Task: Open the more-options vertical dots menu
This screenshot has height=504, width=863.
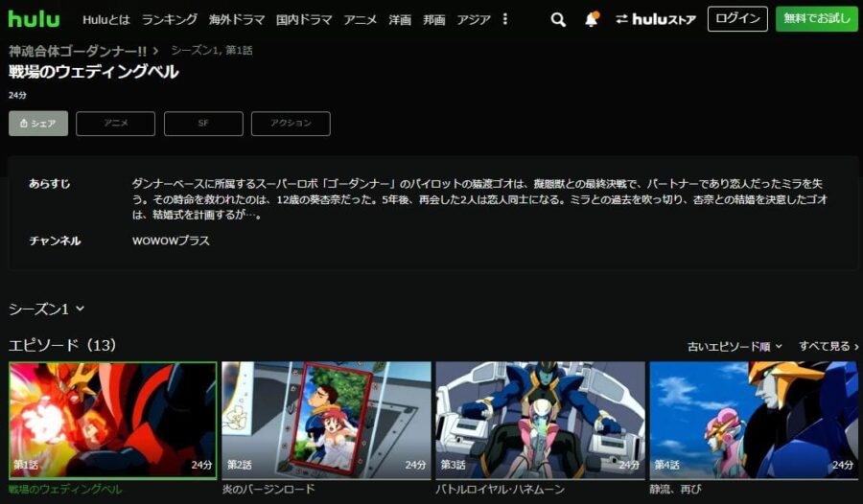Action: coord(505,19)
